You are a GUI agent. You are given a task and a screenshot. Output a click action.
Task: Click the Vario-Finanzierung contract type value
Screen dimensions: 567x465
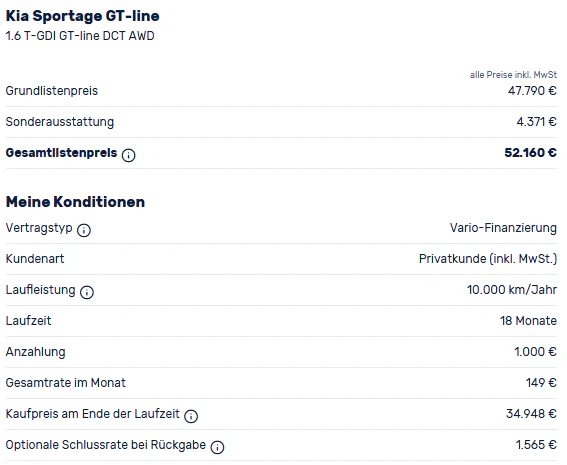tap(503, 228)
